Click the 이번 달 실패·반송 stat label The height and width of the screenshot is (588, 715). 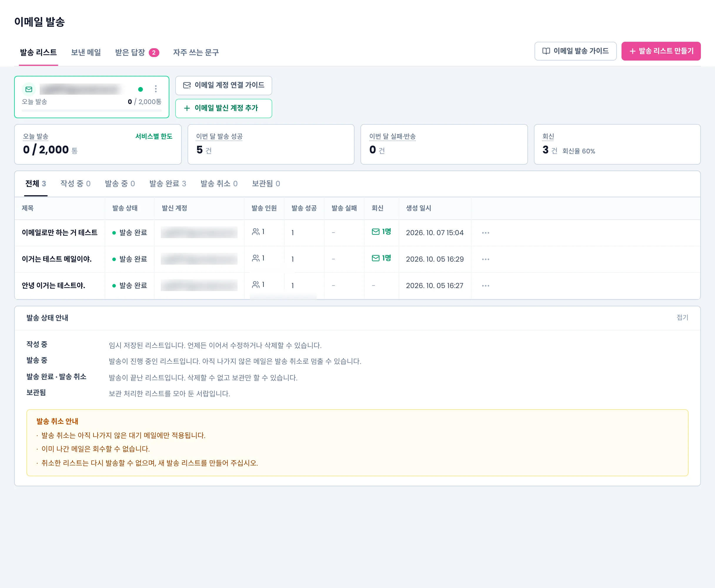pos(392,136)
